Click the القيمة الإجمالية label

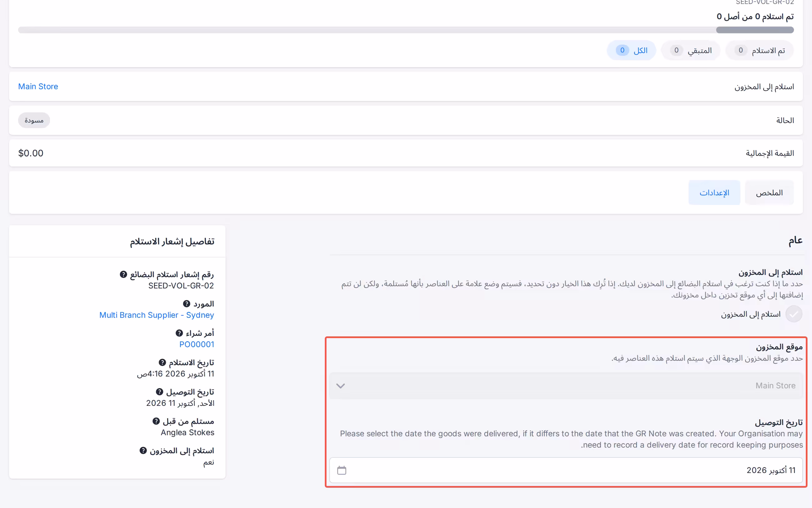click(x=770, y=153)
